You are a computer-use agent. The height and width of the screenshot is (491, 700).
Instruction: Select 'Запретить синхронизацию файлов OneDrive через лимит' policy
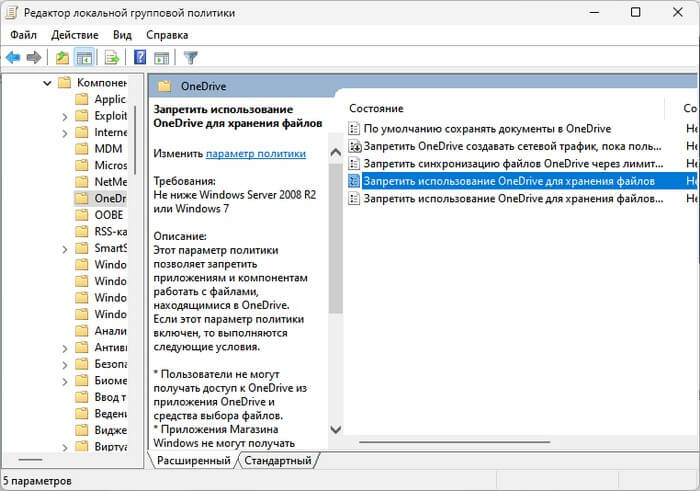coord(513,163)
